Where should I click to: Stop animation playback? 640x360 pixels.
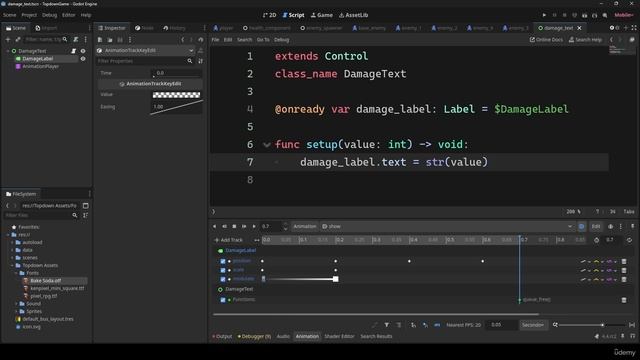pyautogui.click(x=234, y=226)
